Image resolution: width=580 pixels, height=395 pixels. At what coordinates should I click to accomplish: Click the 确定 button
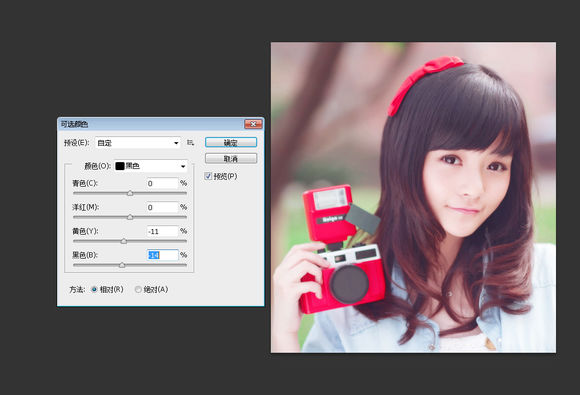coord(231,142)
